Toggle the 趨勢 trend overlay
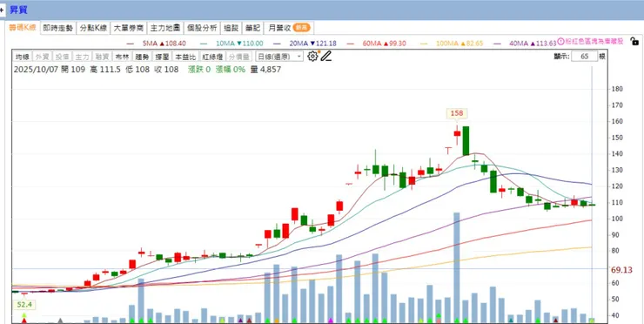 142,57
